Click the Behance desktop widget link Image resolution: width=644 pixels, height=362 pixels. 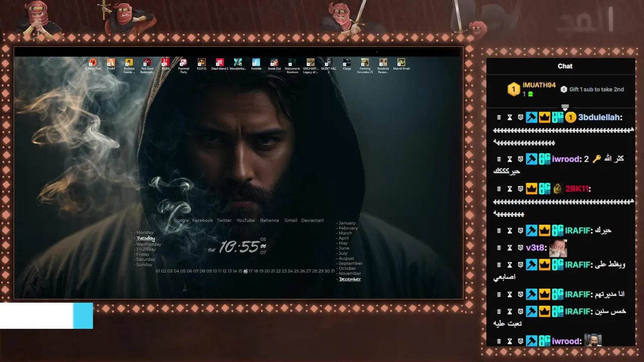coord(269,220)
